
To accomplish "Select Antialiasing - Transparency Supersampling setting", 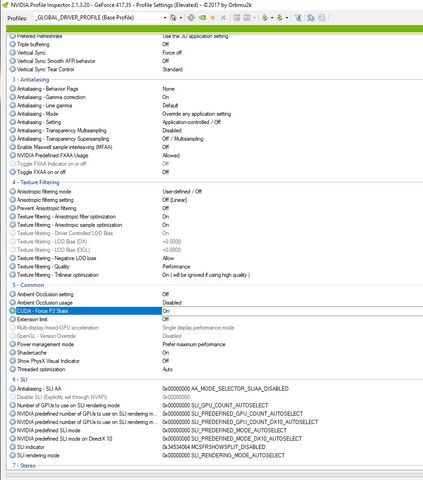I will tap(63, 139).
